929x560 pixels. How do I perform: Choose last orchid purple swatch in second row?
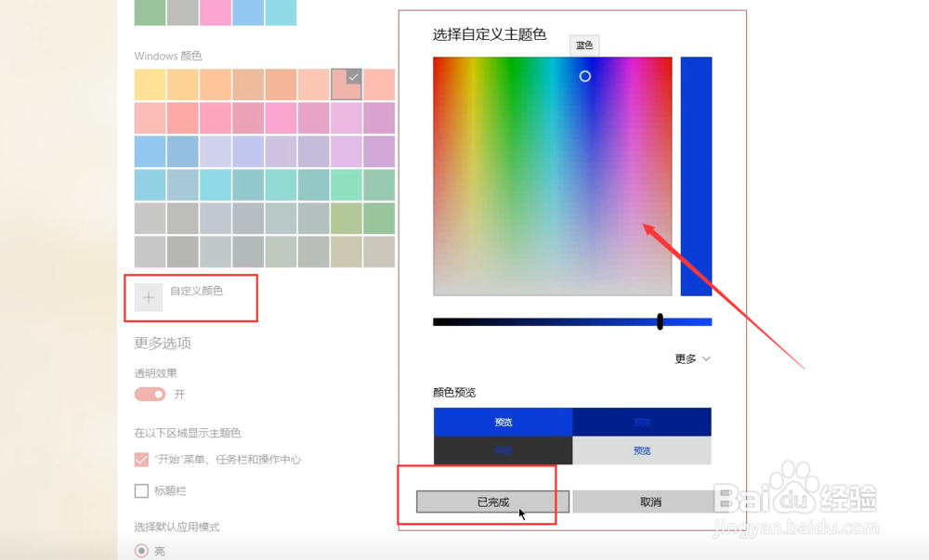click(x=379, y=118)
